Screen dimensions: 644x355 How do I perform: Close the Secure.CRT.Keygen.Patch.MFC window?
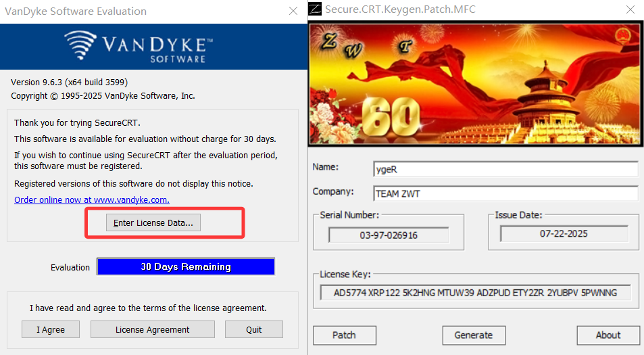(x=630, y=9)
